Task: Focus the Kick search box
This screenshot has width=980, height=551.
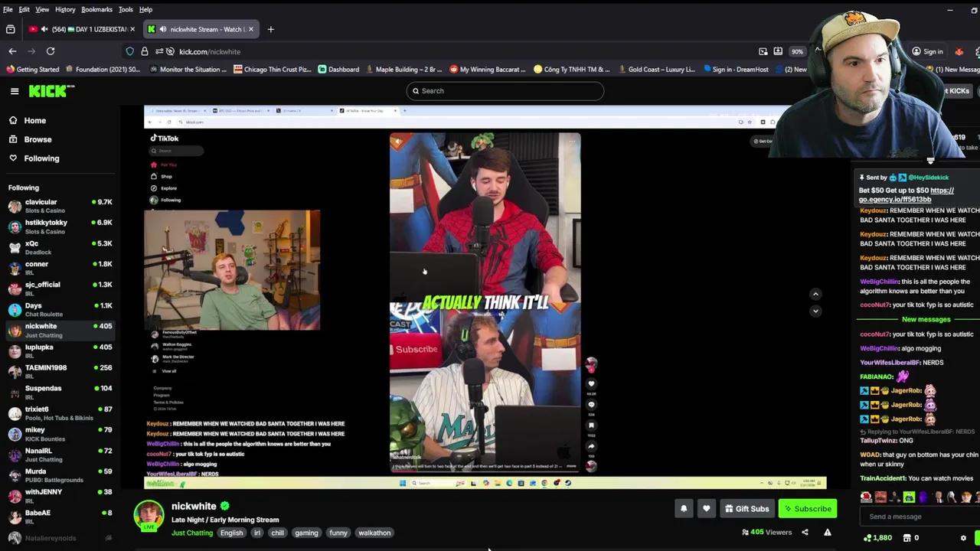Action: click(505, 91)
